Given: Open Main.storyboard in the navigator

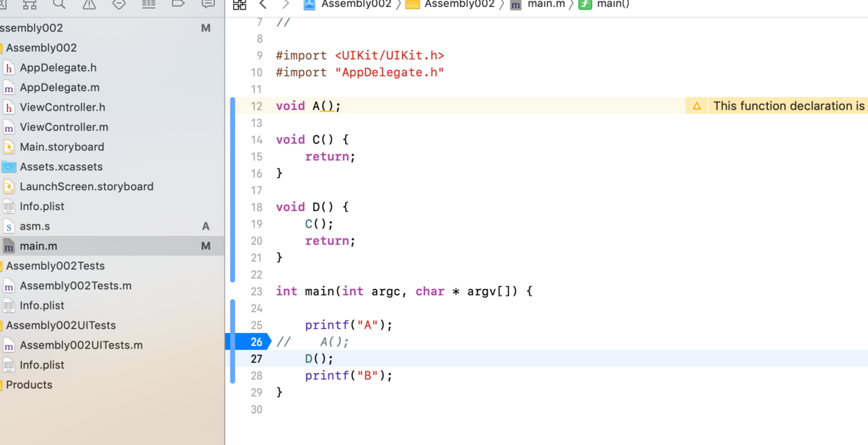Looking at the screenshot, I should point(62,147).
